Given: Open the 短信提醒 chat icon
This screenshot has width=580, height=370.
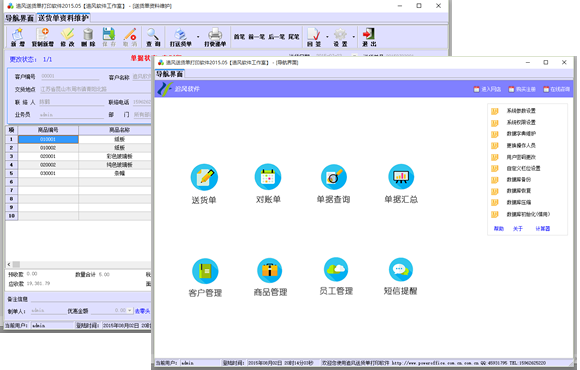Looking at the screenshot, I should pyautogui.click(x=401, y=269).
